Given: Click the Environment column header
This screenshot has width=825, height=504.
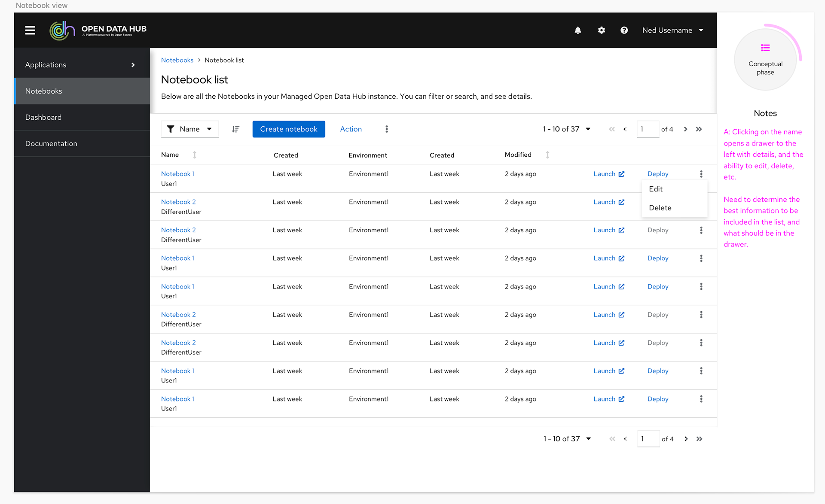Looking at the screenshot, I should pyautogui.click(x=368, y=155).
